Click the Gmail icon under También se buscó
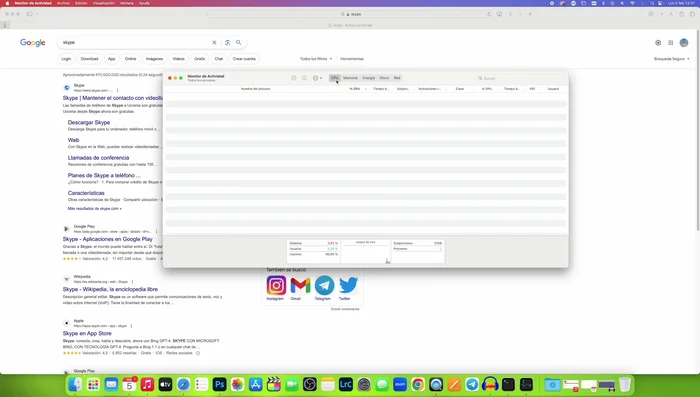 click(x=300, y=285)
